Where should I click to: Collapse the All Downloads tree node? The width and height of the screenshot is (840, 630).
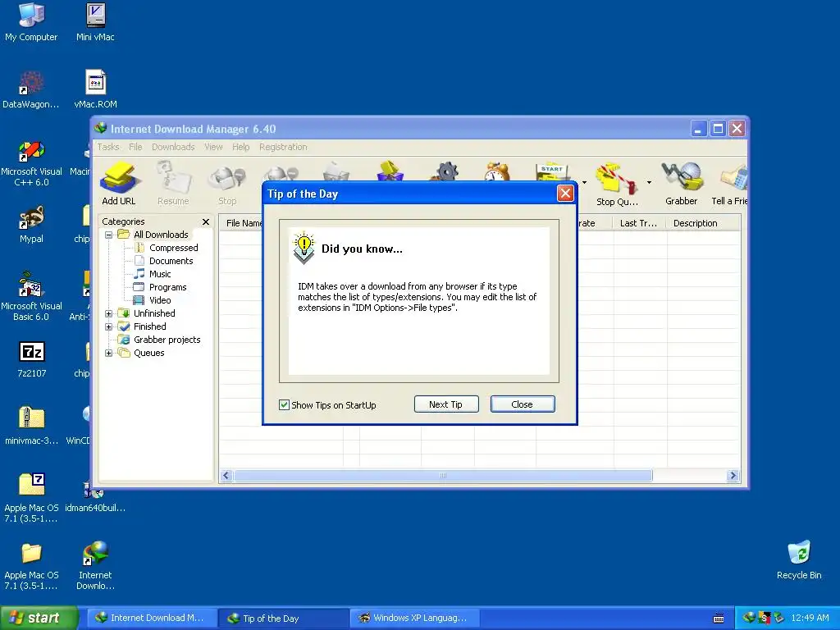[x=109, y=235]
